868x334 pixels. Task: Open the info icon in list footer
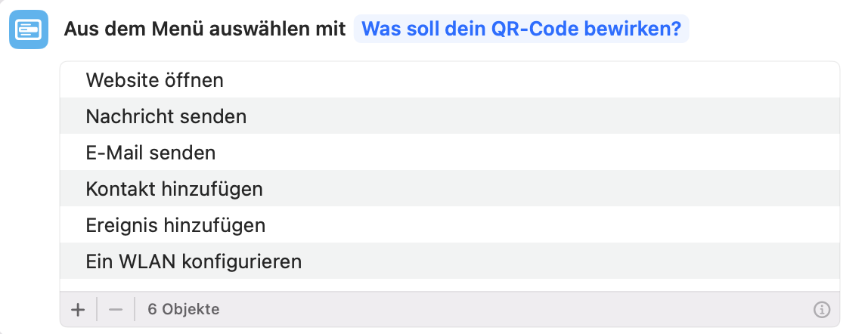pyautogui.click(x=821, y=310)
